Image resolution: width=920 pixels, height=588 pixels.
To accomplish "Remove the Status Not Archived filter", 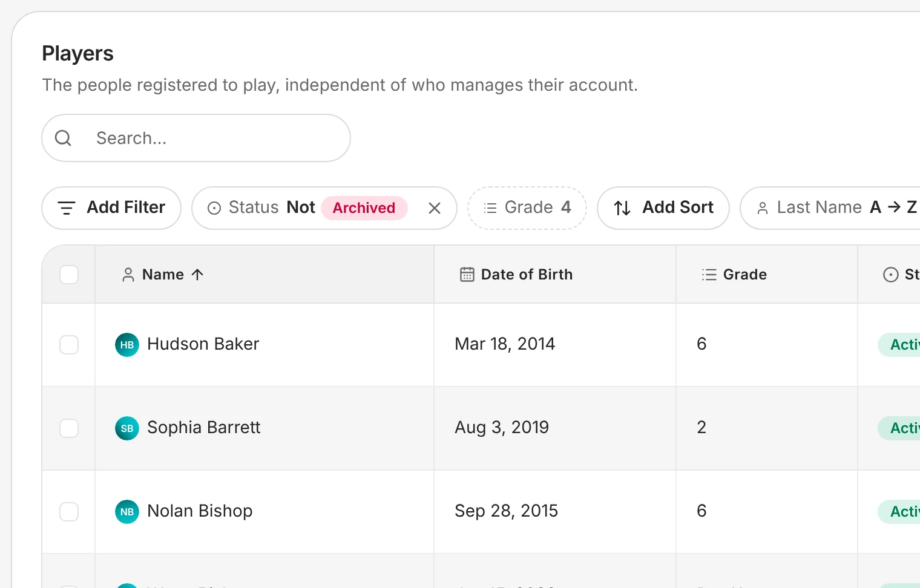I will [435, 208].
